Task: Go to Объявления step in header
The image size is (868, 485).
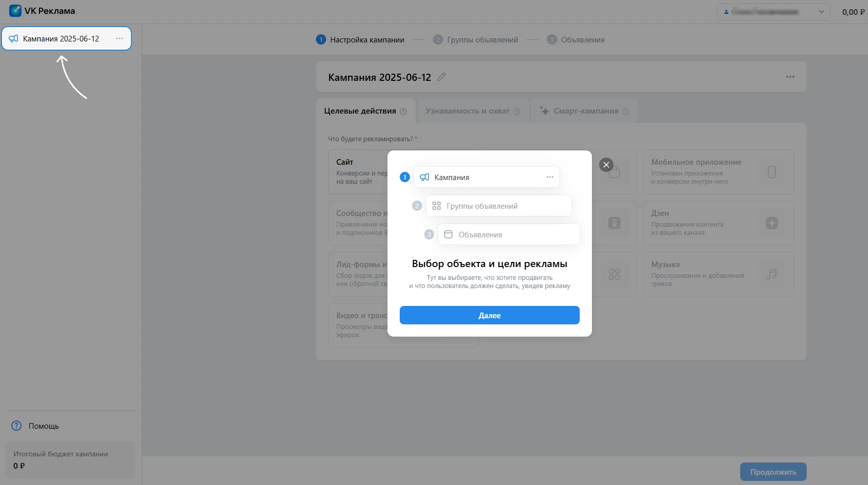Action: pyautogui.click(x=576, y=40)
